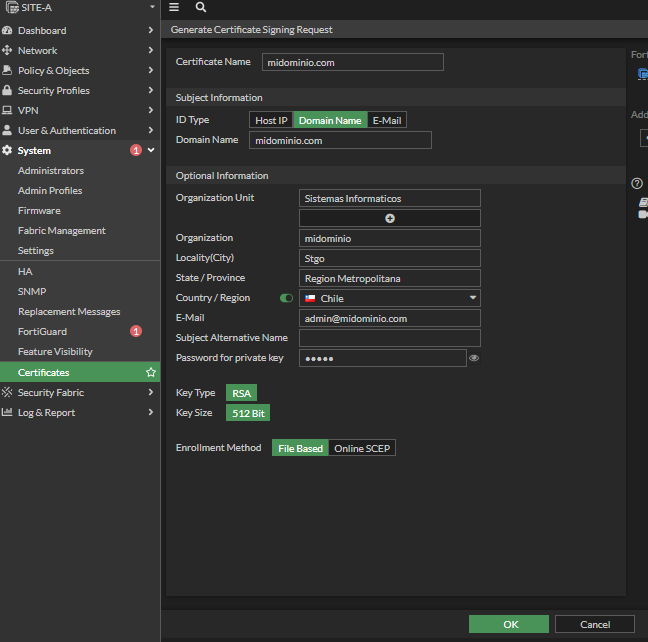This screenshot has width=648, height=642.
Task: Click the help question mark icon
Action: click(636, 183)
